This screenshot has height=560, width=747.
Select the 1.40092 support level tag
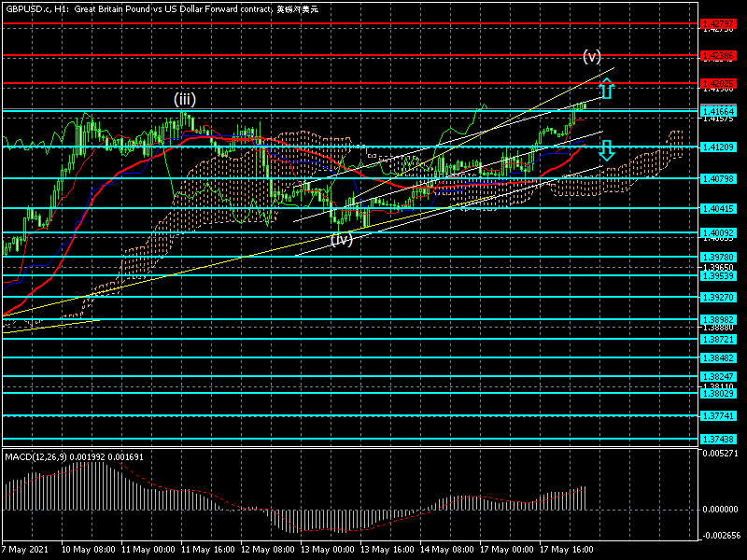click(x=719, y=232)
